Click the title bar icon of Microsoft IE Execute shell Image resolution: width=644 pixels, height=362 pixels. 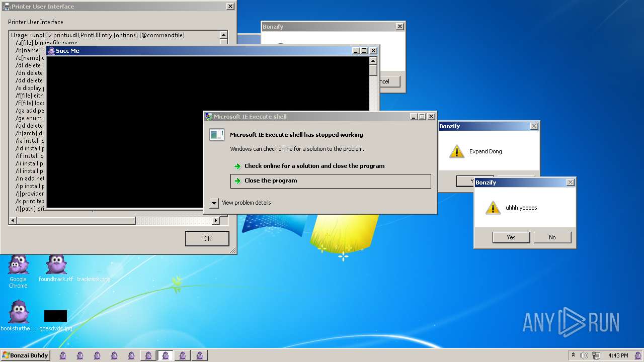(x=209, y=117)
